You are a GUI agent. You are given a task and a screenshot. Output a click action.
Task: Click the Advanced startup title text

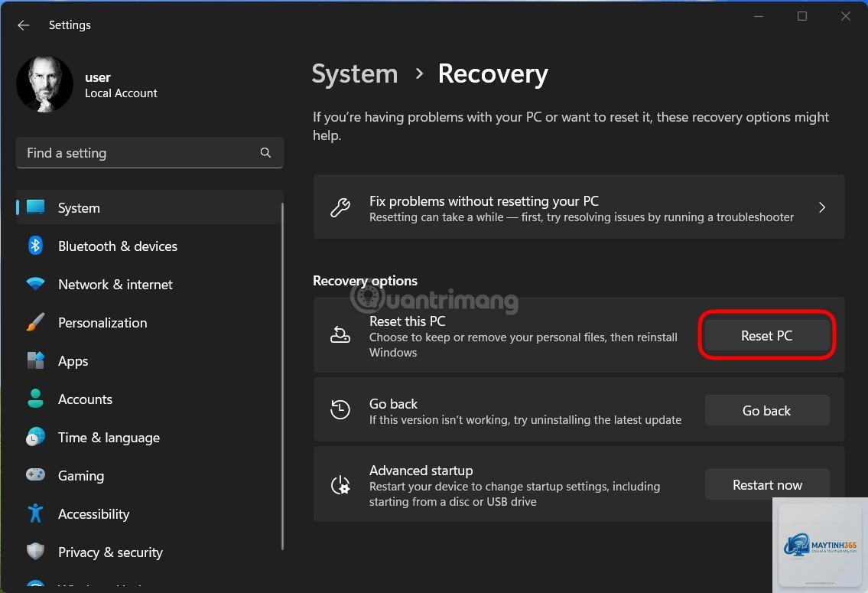coord(421,470)
